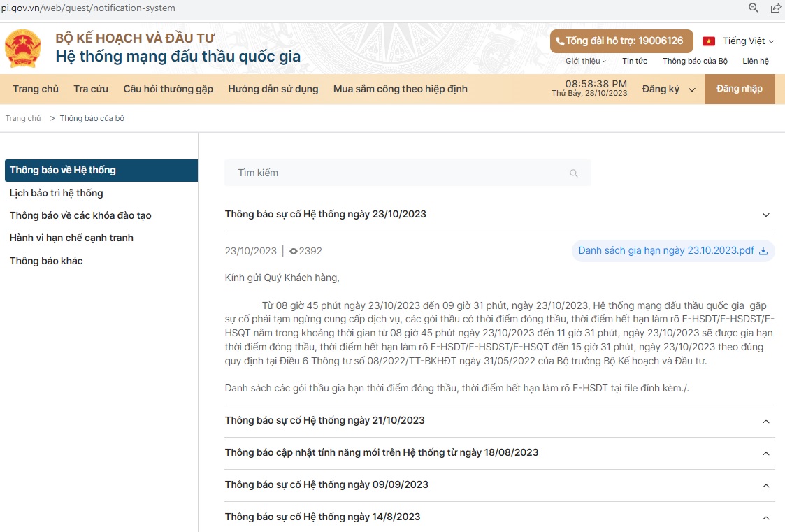Screen dimensions: 785x532
Task: Go to Trang chủ breadcrumb link
Action: click(23, 118)
